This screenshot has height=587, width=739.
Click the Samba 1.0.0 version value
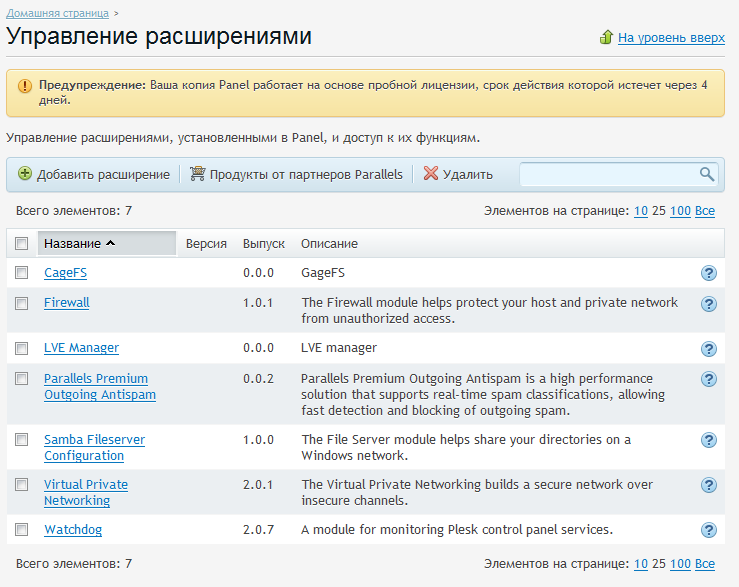tap(258, 440)
